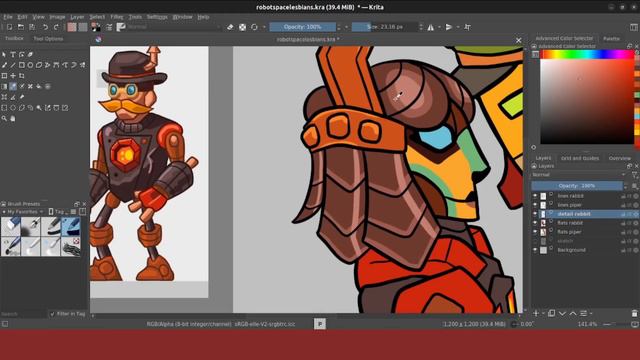Select the Crop tool
This screenshot has height=360, width=640.
[22, 76]
